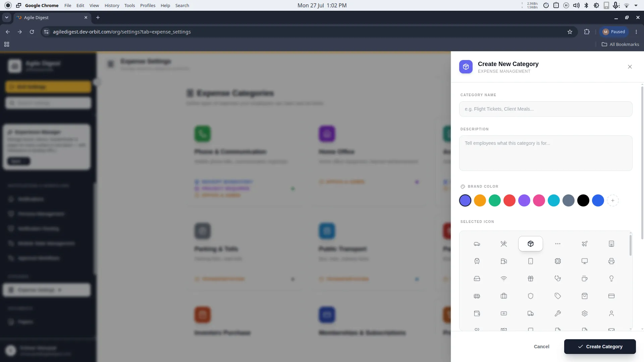Viewport: 644px width, 362px height.
Task: Click the icon grid scrollbar
Action: [x=631, y=245]
